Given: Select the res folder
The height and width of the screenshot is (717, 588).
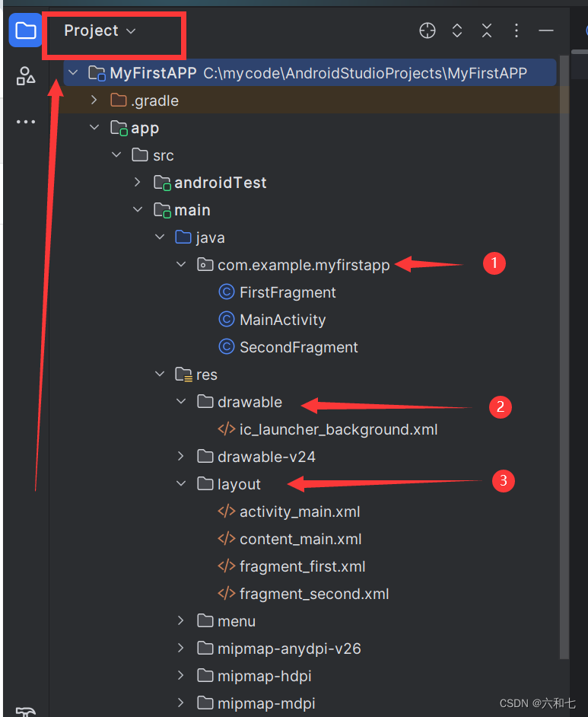Looking at the screenshot, I should pyautogui.click(x=196, y=375).
